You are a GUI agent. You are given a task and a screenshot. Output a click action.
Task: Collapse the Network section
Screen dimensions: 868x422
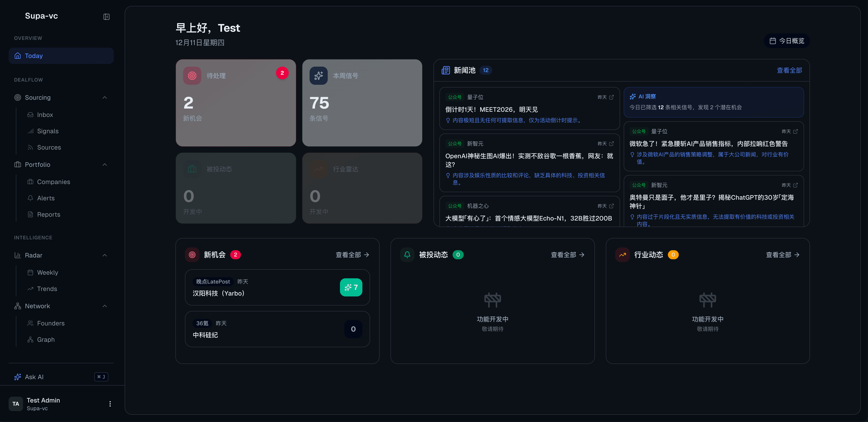point(104,306)
